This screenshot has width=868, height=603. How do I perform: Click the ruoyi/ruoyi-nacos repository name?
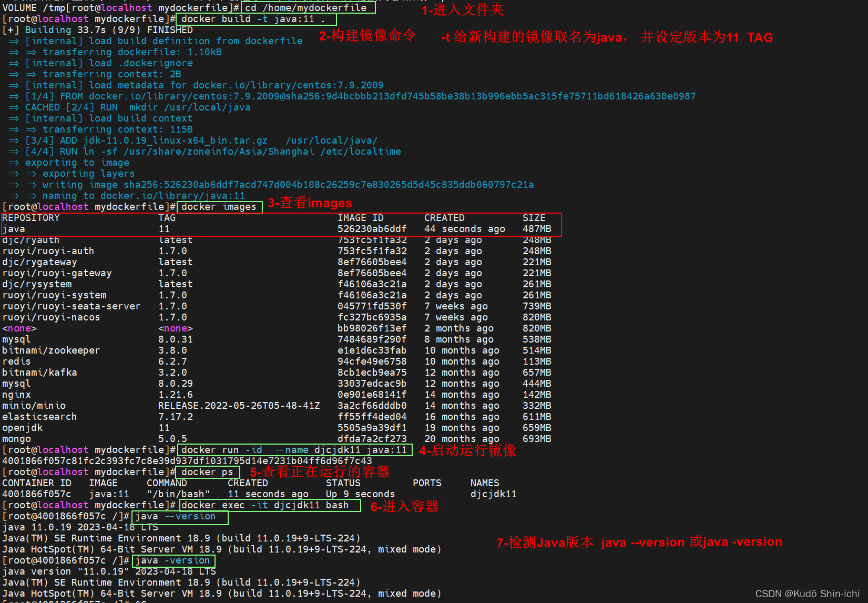(x=51, y=317)
